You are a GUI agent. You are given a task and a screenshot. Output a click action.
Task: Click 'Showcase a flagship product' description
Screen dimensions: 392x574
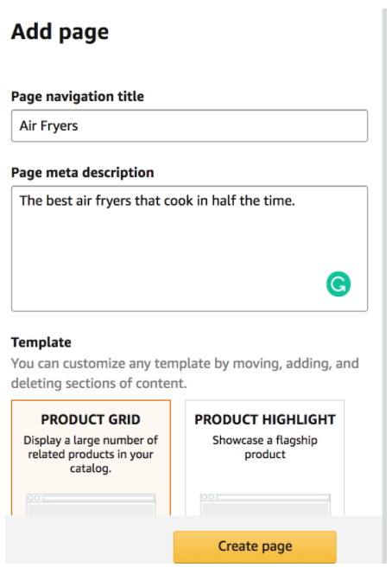pyautogui.click(x=265, y=447)
